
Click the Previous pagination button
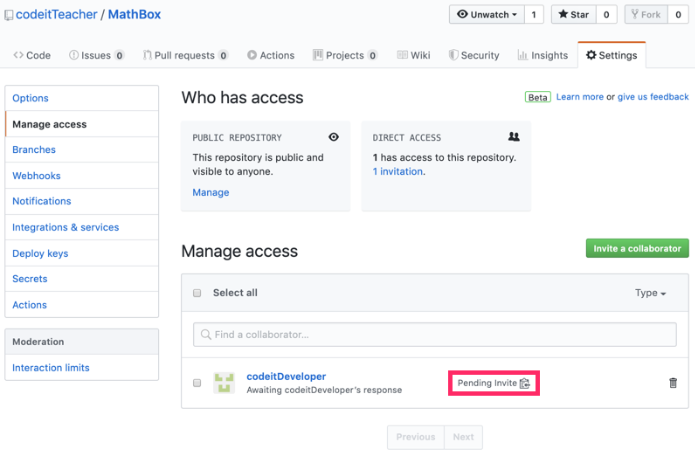pyautogui.click(x=416, y=437)
